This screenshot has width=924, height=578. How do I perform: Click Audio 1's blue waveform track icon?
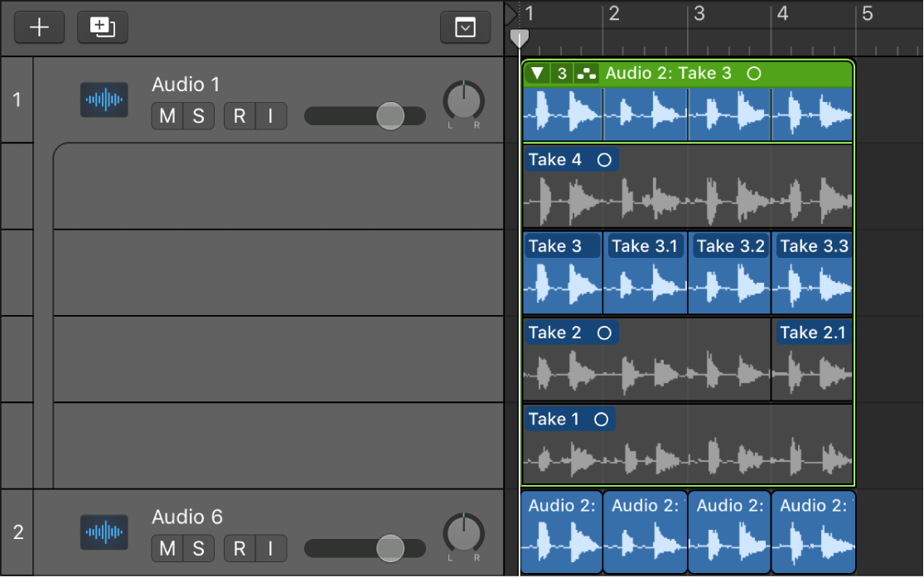(x=104, y=100)
